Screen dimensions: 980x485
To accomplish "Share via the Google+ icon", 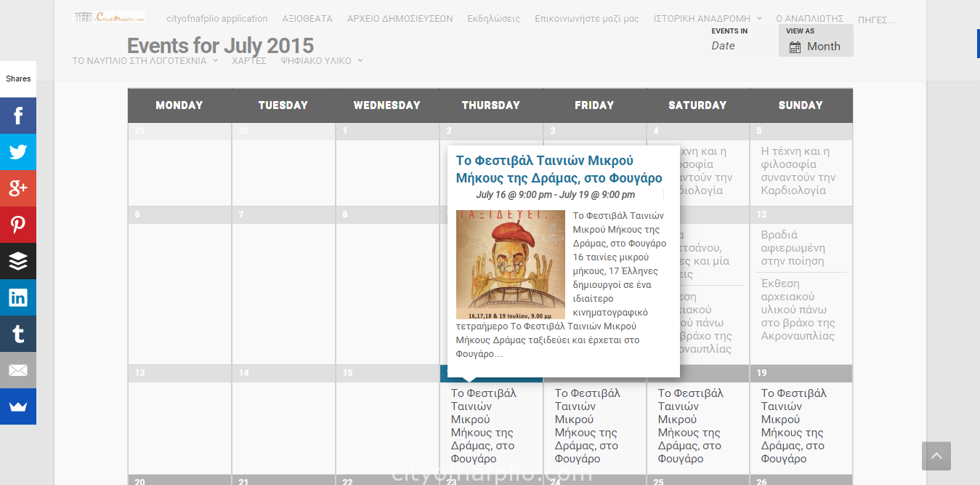I will pyautogui.click(x=18, y=188).
